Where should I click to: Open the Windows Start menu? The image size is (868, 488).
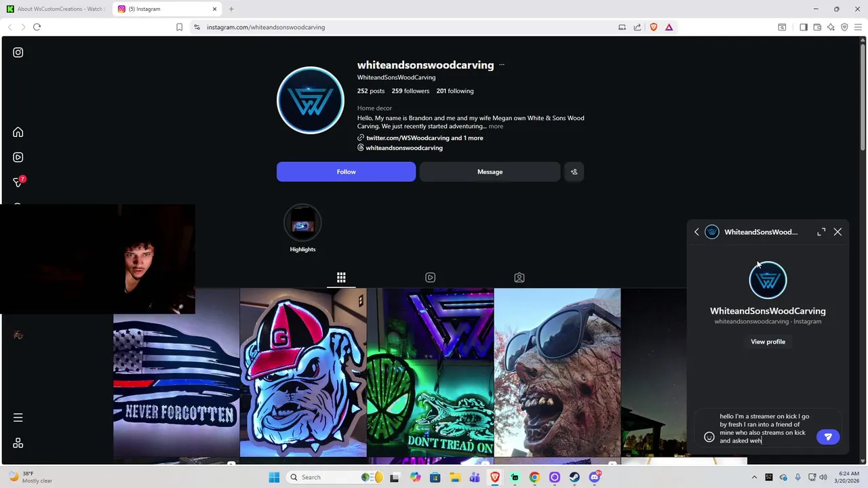click(274, 477)
